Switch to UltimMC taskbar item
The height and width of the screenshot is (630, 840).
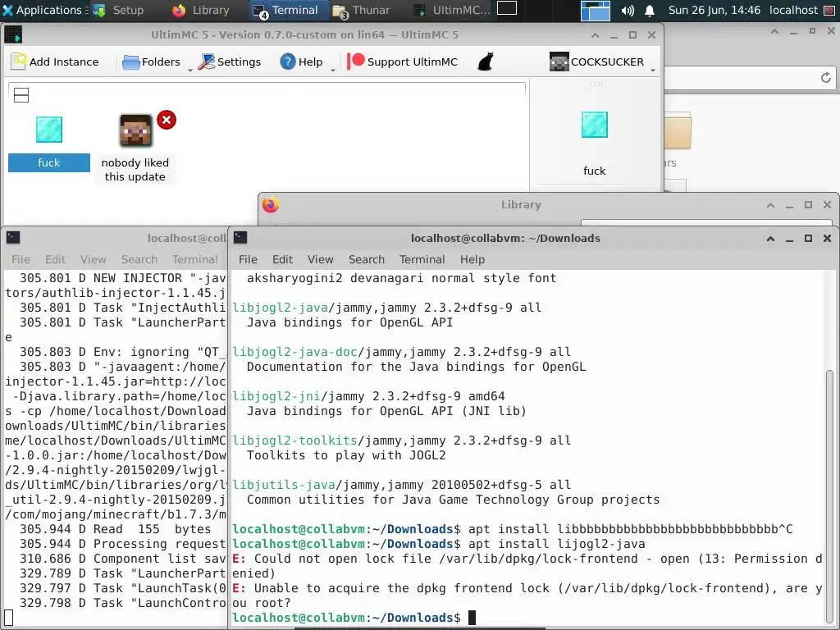[x=451, y=10]
